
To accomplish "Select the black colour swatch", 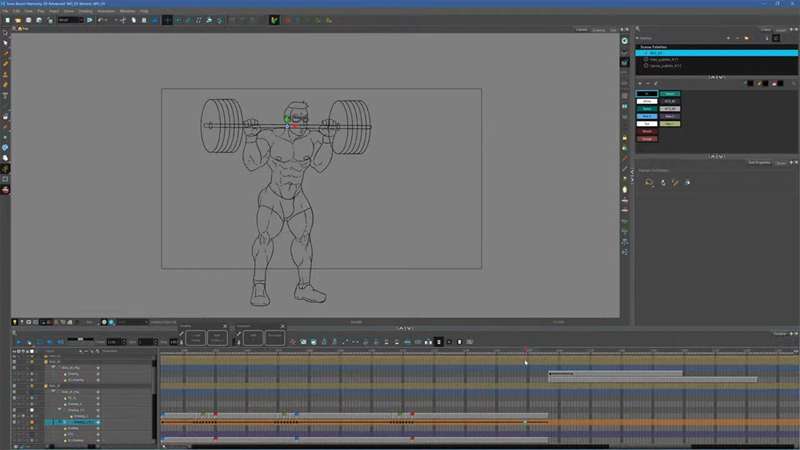I will tap(647, 94).
